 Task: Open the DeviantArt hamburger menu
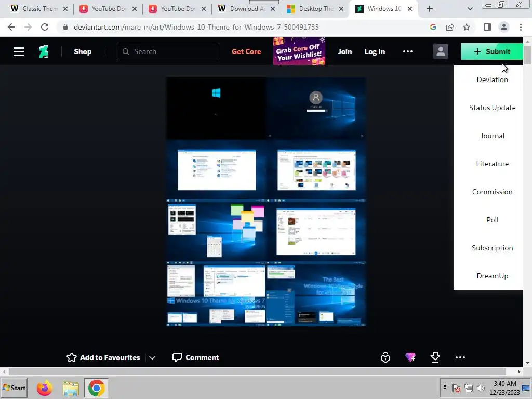[x=19, y=51]
